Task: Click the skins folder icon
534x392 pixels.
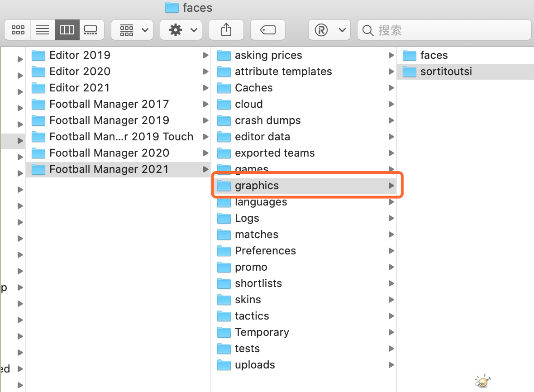Action: coord(224,300)
